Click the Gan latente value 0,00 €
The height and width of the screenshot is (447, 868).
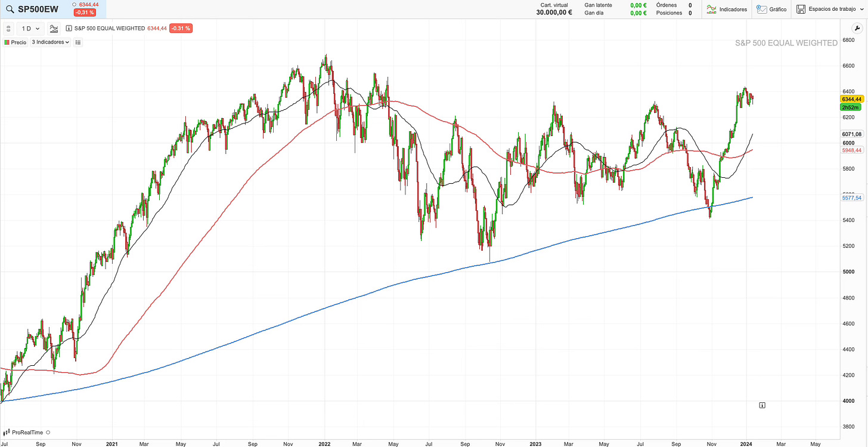[x=638, y=5]
